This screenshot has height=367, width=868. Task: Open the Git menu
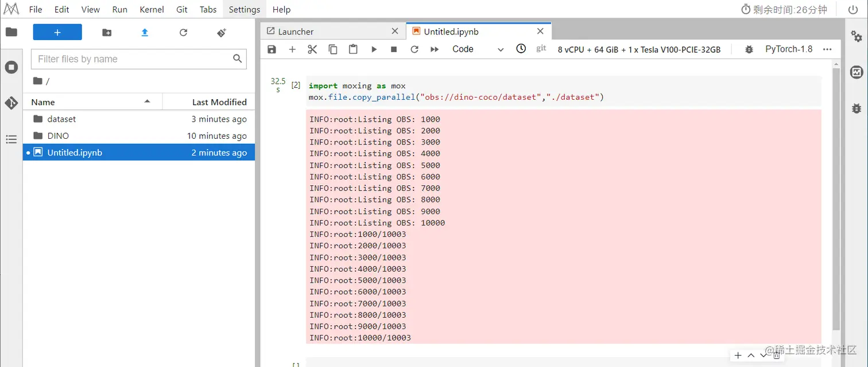(x=182, y=9)
